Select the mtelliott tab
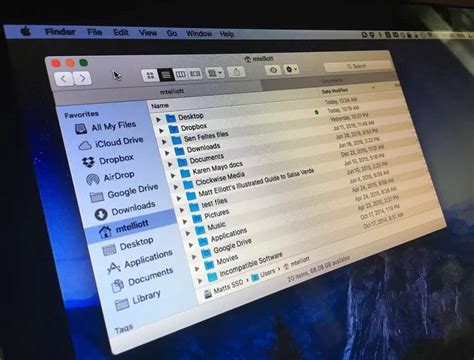 tap(172, 92)
